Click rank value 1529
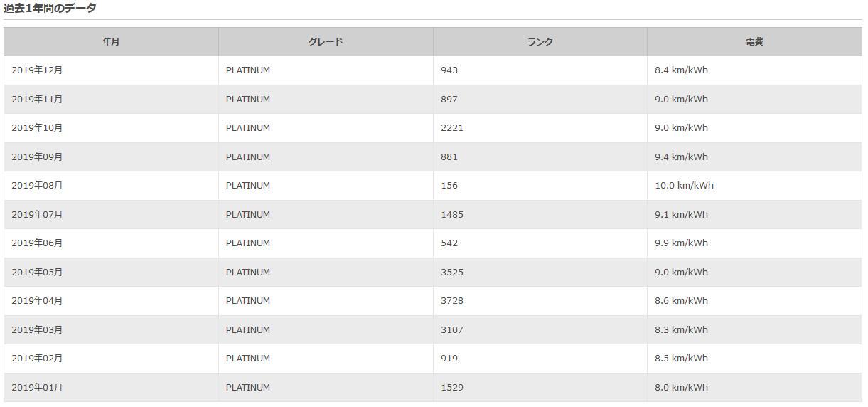The width and height of the screenshot is (868, 407). coord(452,388)
